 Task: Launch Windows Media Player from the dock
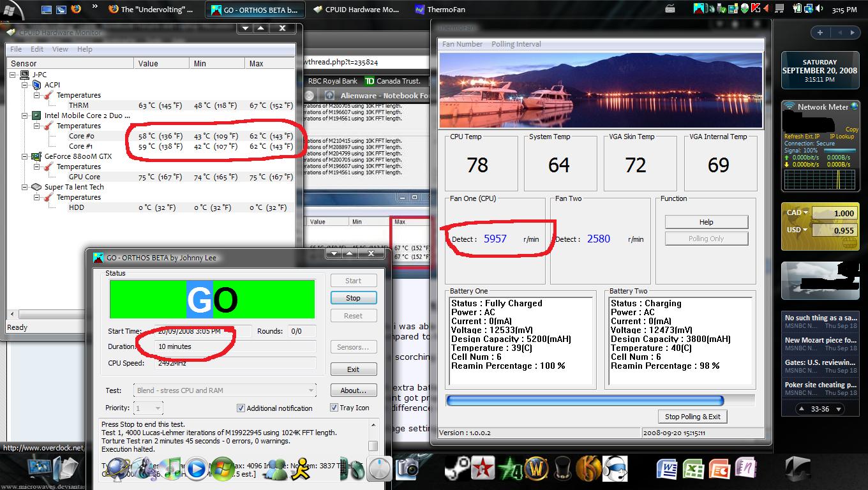pyautogui.click(x=197, y=470)
